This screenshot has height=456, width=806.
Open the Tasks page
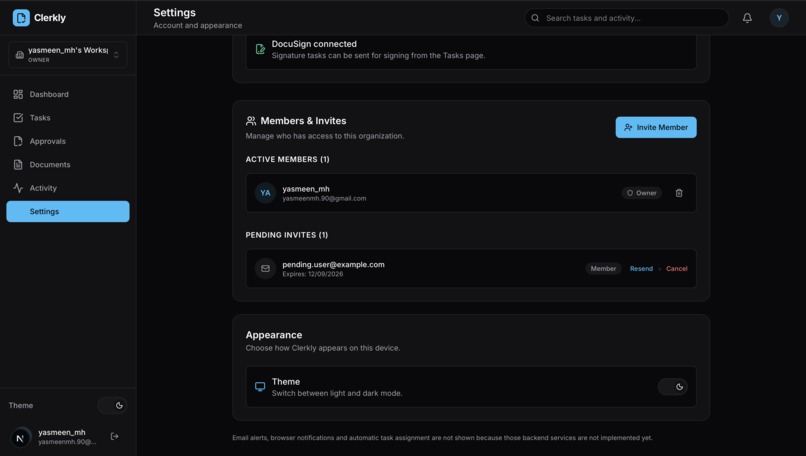pos(68,118)
